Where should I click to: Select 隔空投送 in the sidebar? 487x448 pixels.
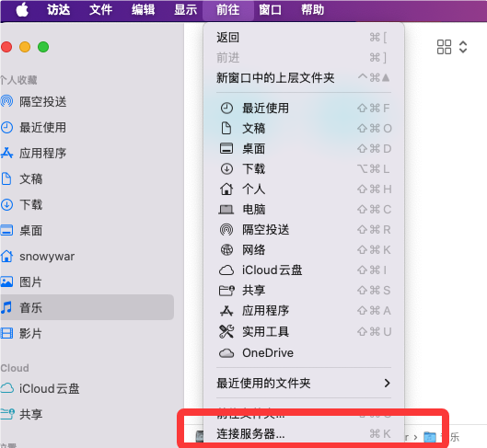tap(87, 102)
